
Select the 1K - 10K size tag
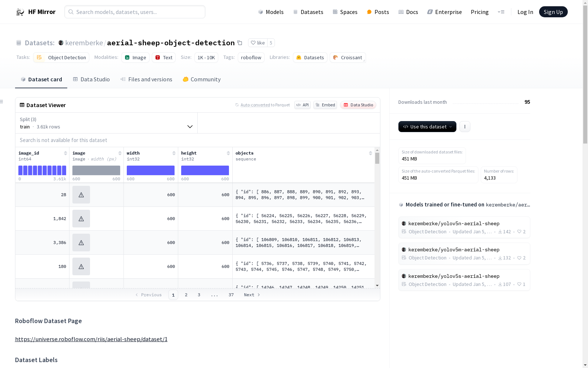pos(206,57)
